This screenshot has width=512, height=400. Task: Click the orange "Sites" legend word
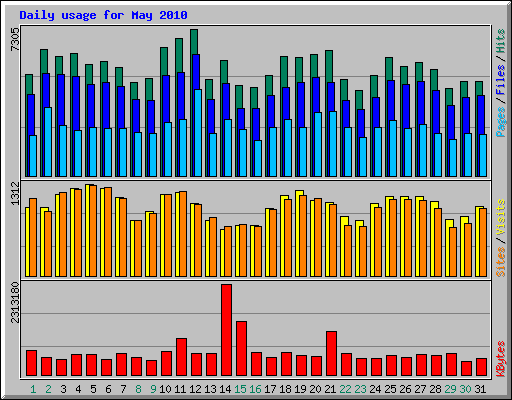click(500, 262)
